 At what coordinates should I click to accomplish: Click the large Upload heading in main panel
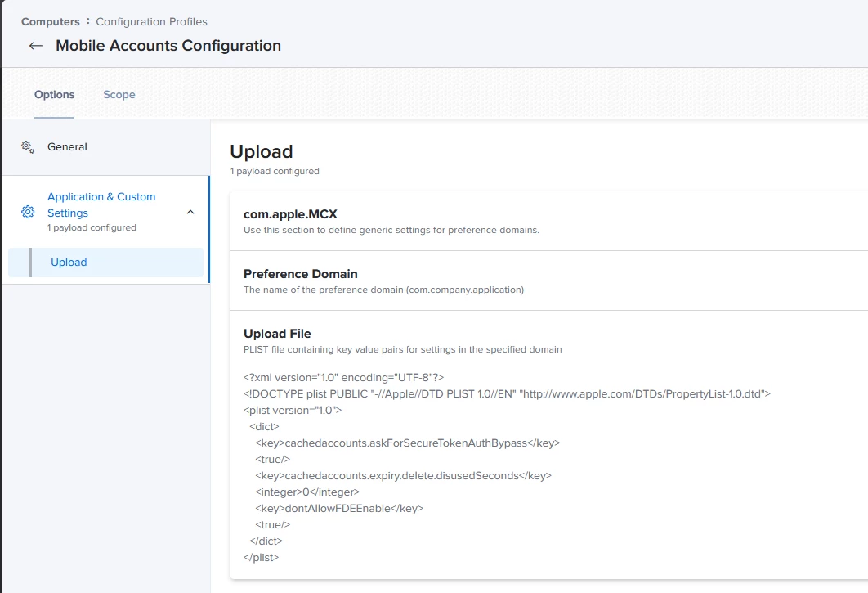coord(261,151)
